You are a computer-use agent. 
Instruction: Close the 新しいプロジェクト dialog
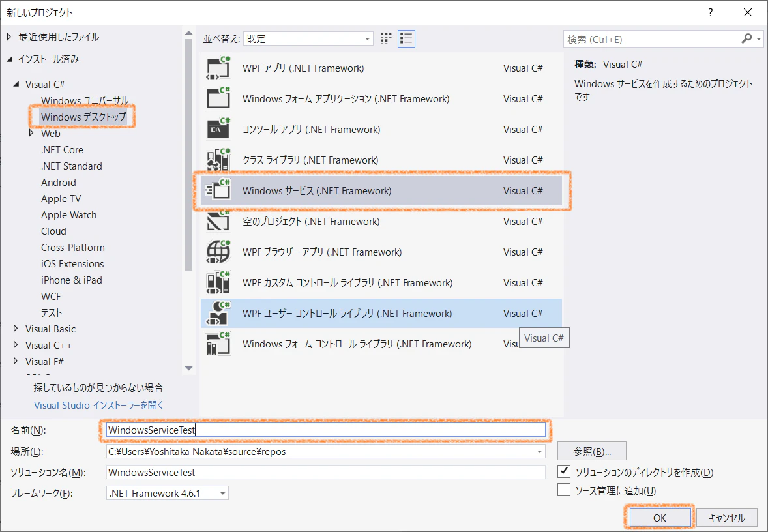tap(748, 13)
